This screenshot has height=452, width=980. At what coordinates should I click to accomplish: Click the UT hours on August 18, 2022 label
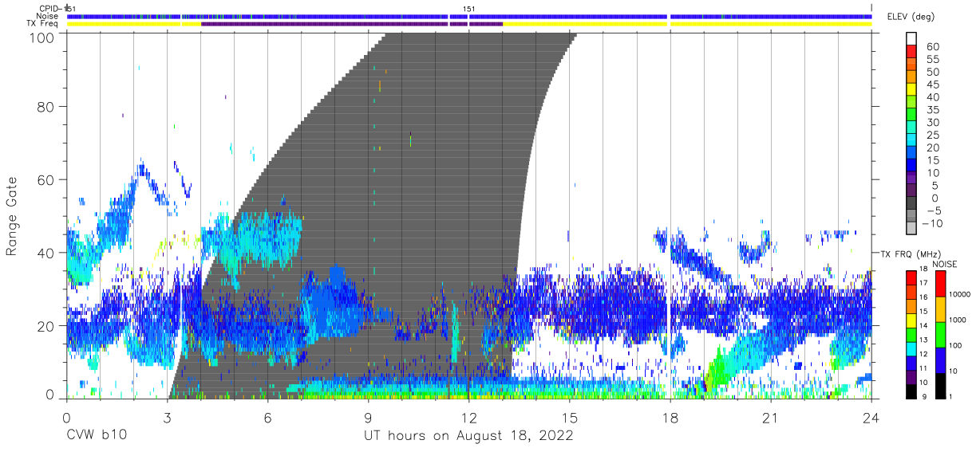(468, 436)
